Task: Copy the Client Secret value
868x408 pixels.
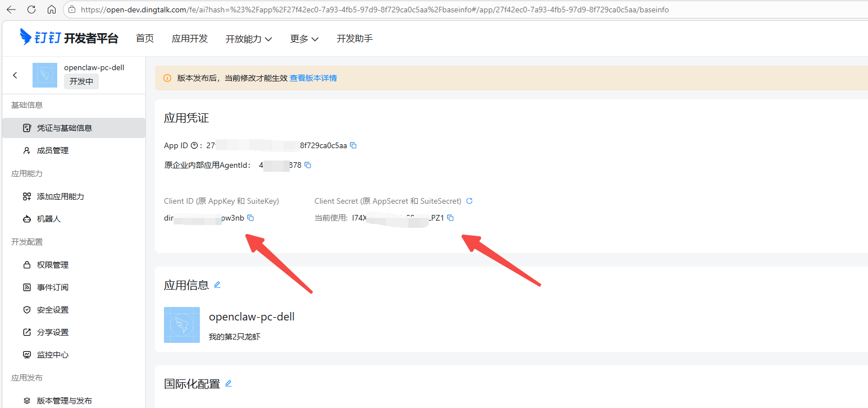Action: coord(450,218)
